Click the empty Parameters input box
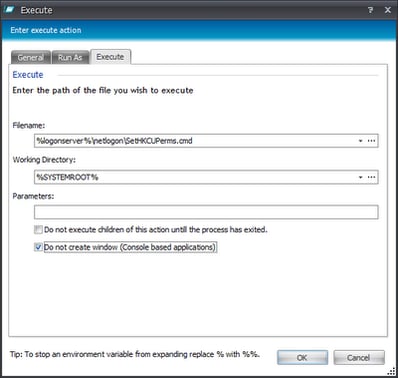This screenshot has width=398, height=378. [x=206, y=212]
